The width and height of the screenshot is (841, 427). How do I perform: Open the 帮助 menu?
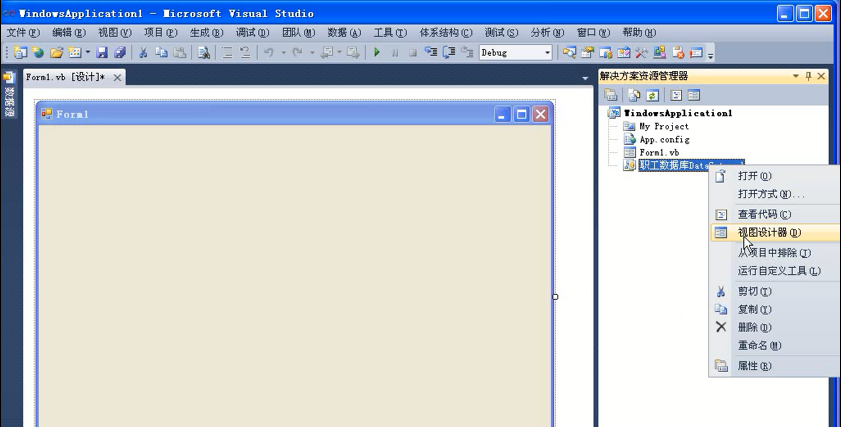click(639, 33)
